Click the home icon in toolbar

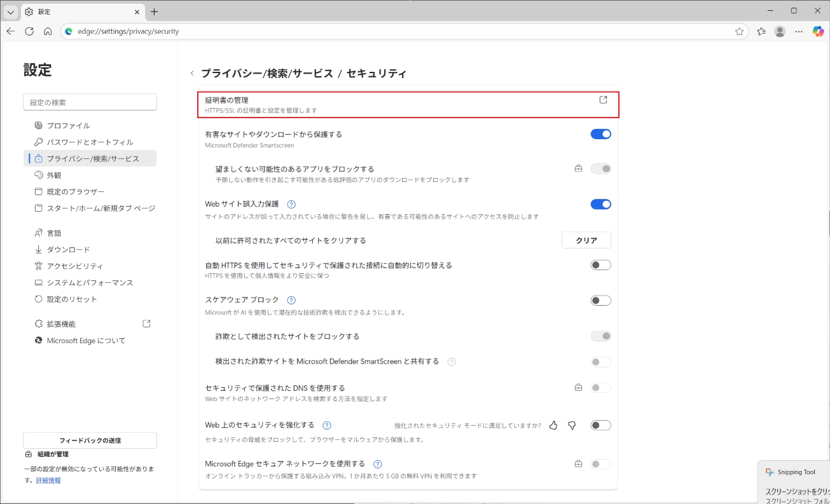point(48,31)
